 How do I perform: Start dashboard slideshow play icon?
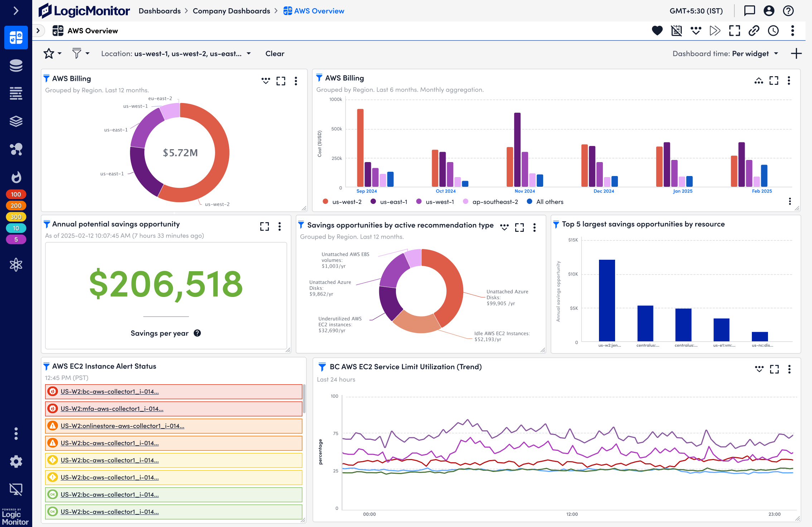715,31
